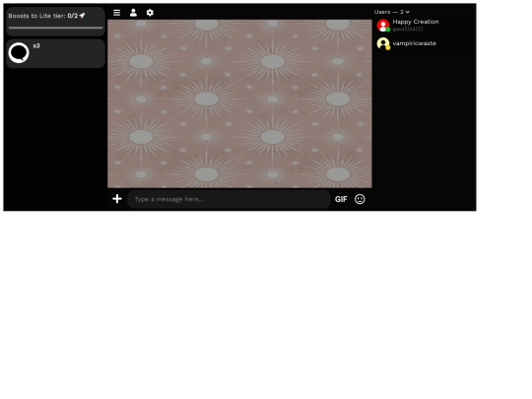Image resolution: width=532 pixels, height=399 pixels.
Task: Open the emoji picker smiley
Action: pos(360,199)
